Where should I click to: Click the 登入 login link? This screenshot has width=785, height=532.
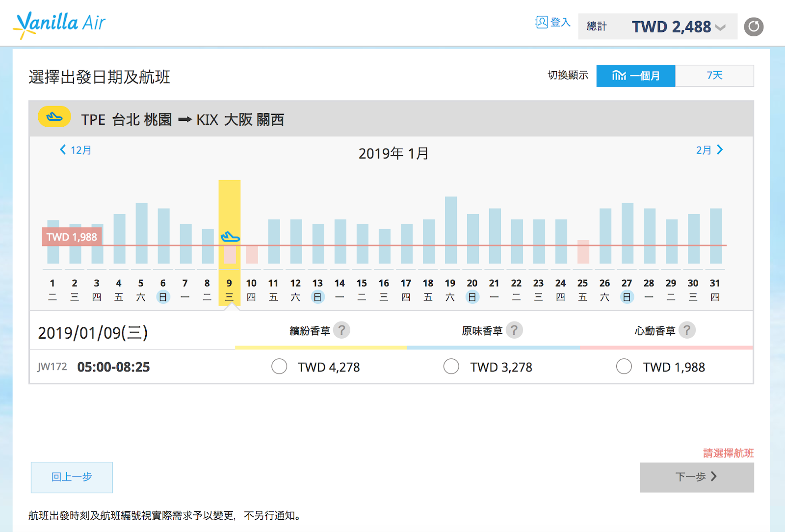[x=560, y=22]
